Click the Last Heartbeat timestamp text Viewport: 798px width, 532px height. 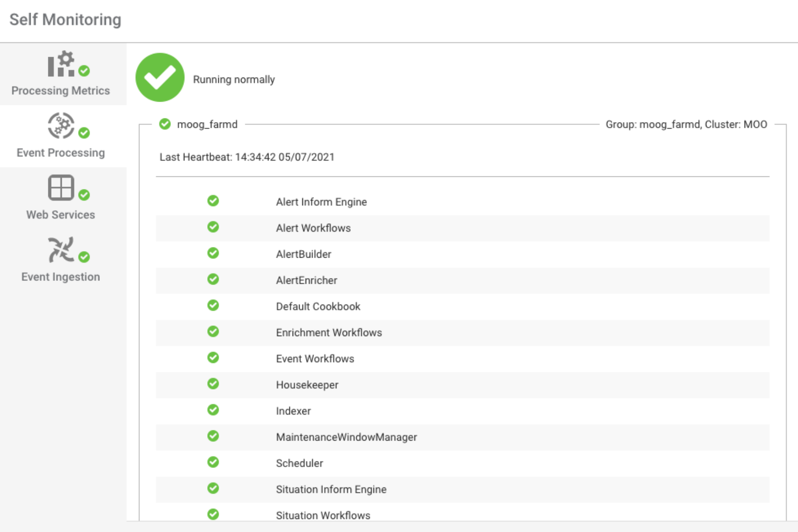tap(247, 157)
